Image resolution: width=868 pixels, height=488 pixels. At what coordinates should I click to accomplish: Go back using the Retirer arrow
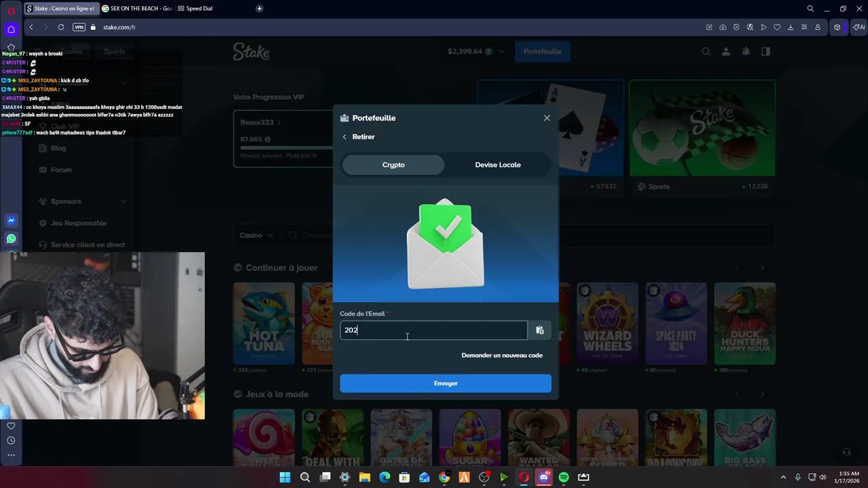(x=344, y=137)
